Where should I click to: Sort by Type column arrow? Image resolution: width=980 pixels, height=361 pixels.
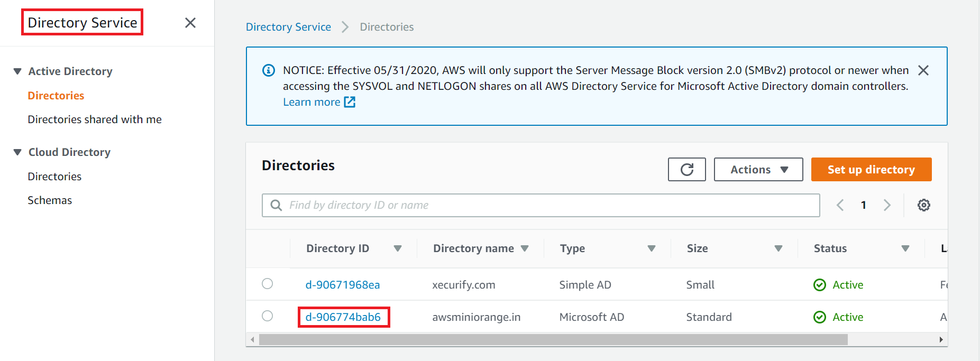[x=652, y=248]
